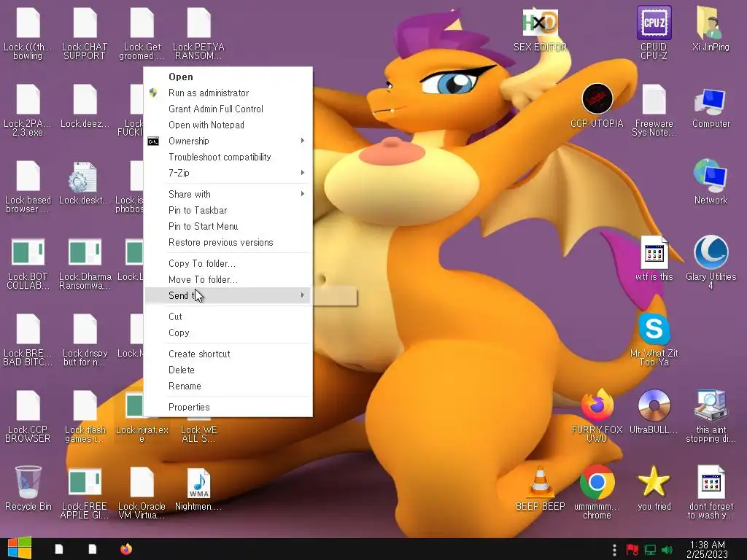
Task: Choose Grant Admin Full Control
Action: (228, 109)
